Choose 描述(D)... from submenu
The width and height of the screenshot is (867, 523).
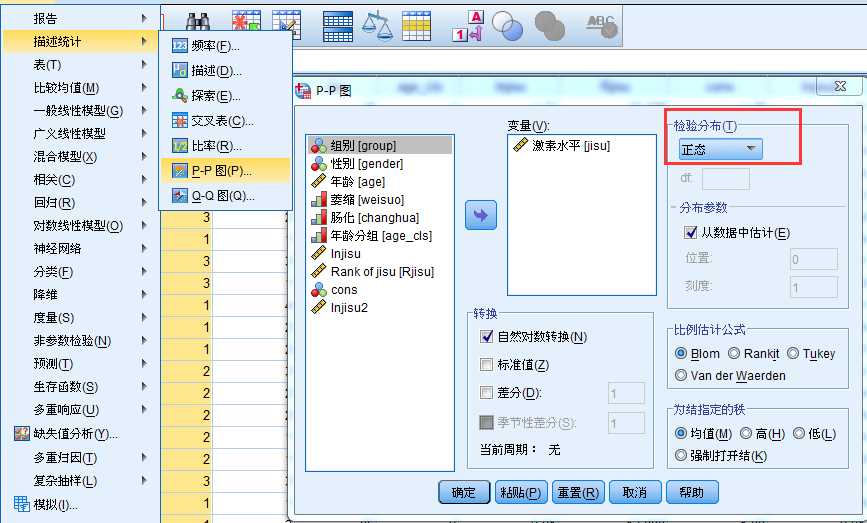226,71
